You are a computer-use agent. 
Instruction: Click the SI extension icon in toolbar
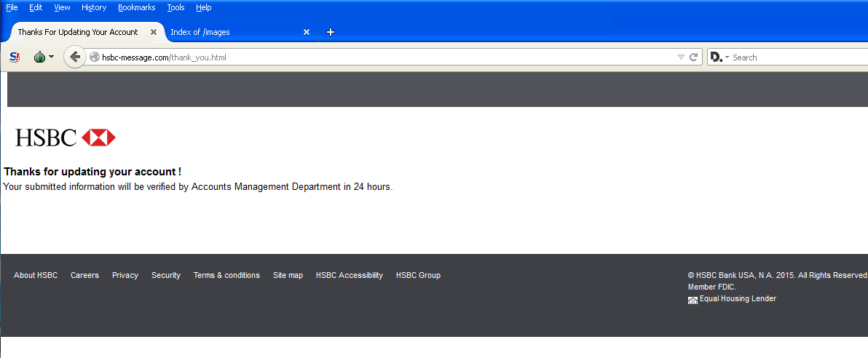tap(15, 57)
